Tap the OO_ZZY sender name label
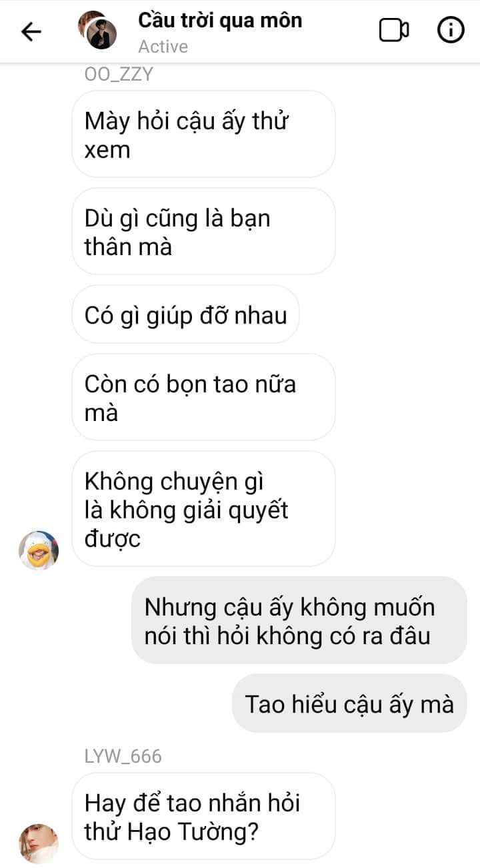Viewport: 480px width, 868px height. tap(119, 75)
